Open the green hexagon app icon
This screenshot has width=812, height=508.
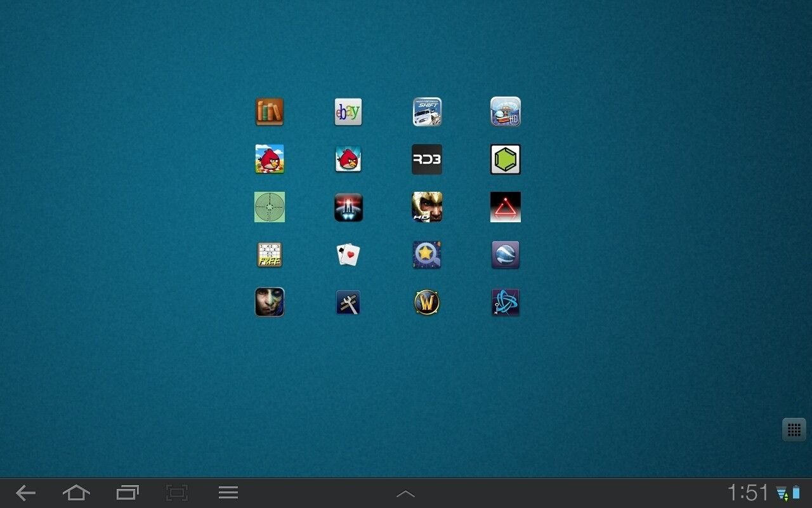click(x=506, y=159)
